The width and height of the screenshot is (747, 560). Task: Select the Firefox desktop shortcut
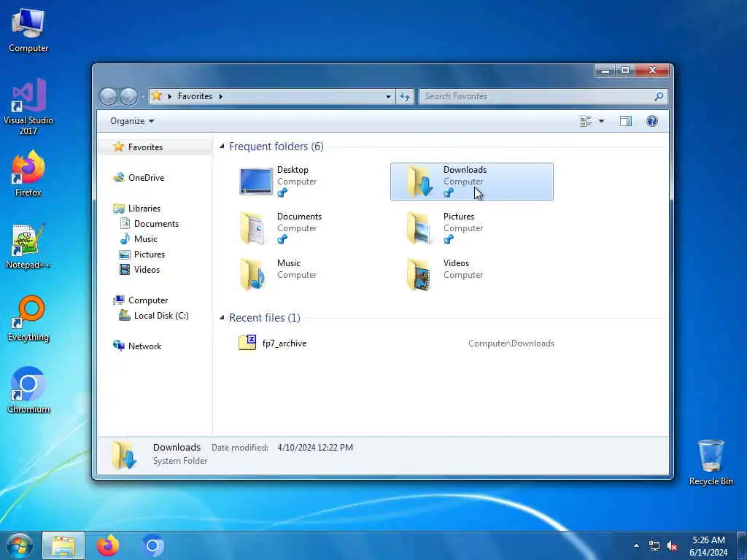[28, 174]
